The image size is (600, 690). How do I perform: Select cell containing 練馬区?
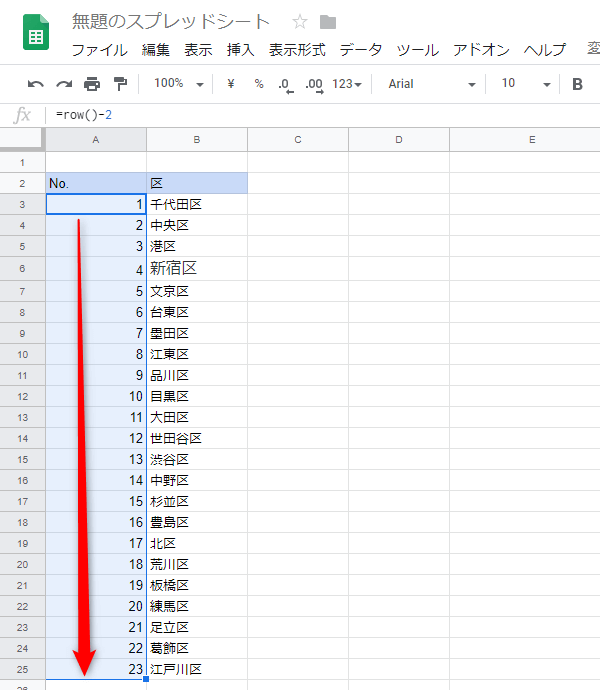(x=197, y=606)
